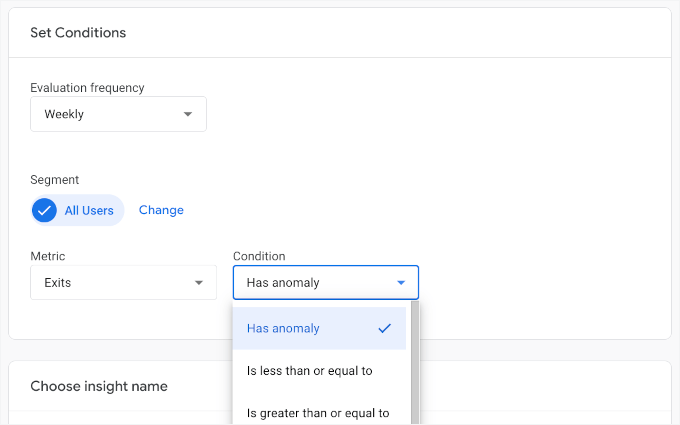The image size is (680, 425).
Task: Click the blue arrow in the Condition field
Action: point(401,283)
